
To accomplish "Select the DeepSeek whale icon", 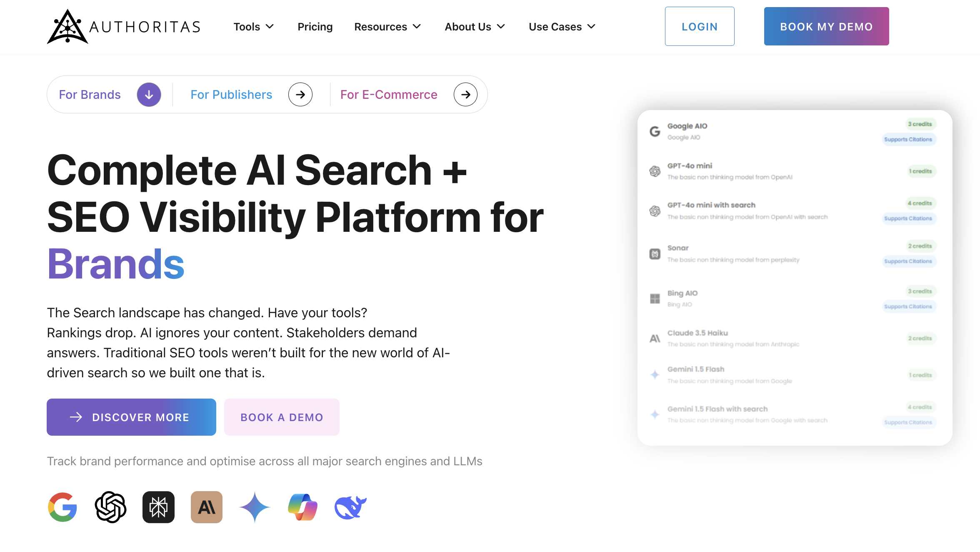I will coord(350,507).
